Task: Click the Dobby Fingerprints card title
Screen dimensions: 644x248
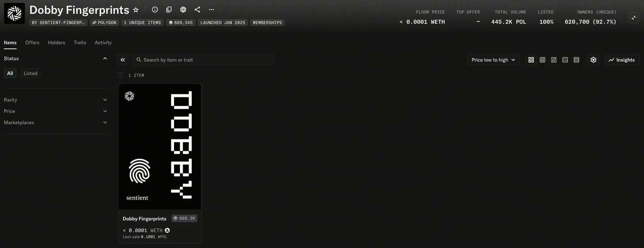Action: pyautogui.click(x=144, y=219)
